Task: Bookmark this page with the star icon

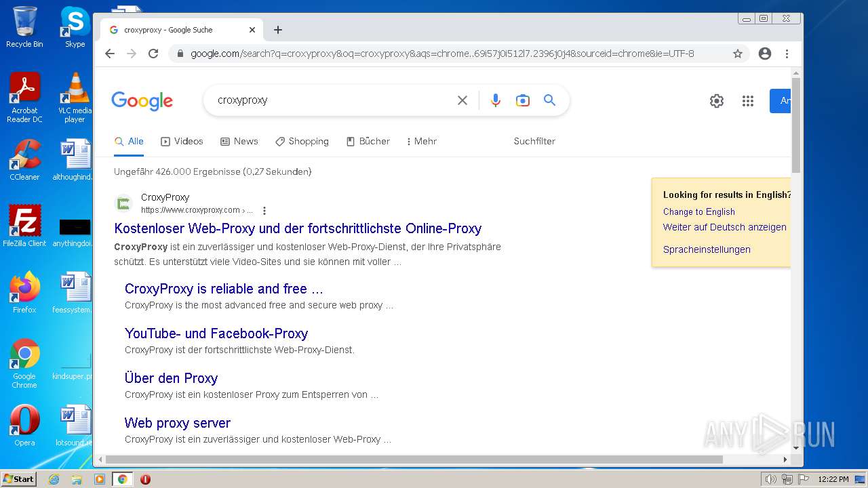Action: pyautogui.click(x=738, y=54)
